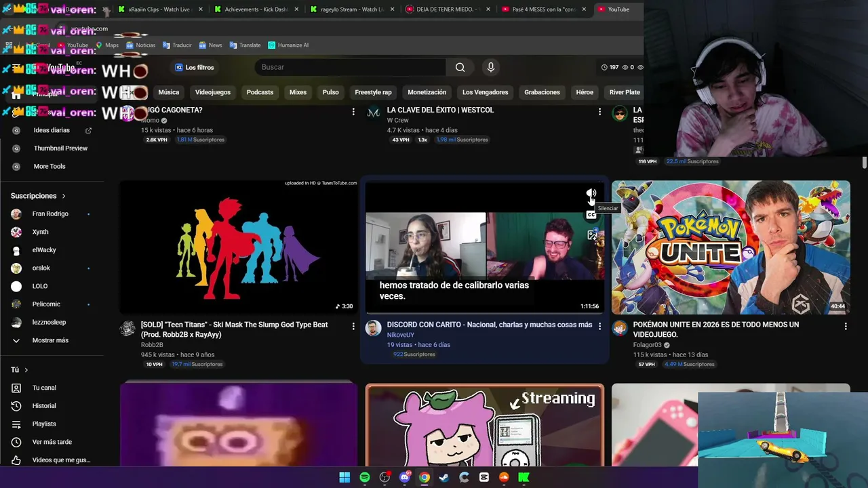Open Folagor03 channel avatar
This screenshot has width=868, height=488.
pos(619,329)
